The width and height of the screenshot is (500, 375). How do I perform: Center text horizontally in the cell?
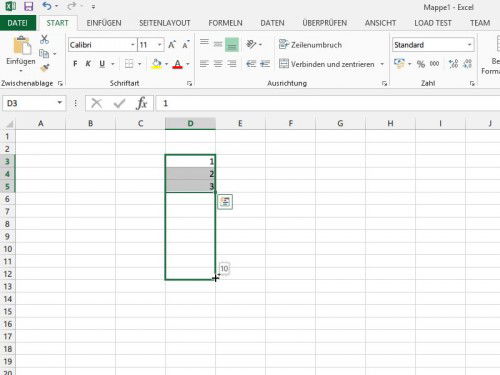[218, 63]
